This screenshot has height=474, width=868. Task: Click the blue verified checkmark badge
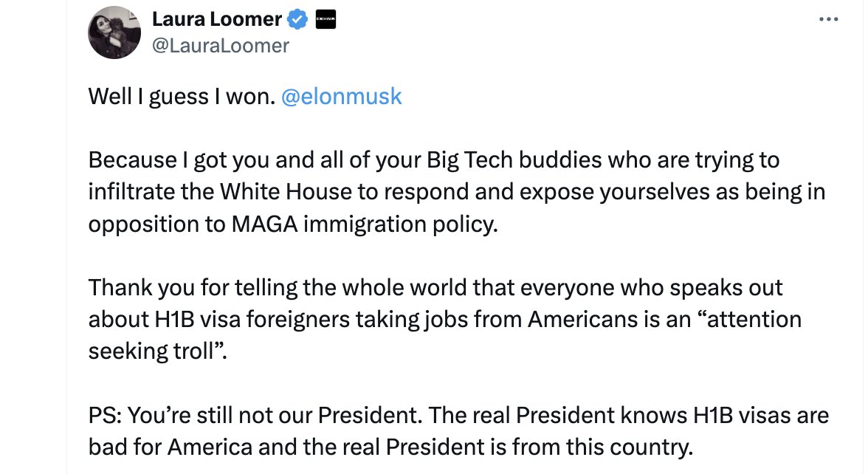tap(298, 19)
